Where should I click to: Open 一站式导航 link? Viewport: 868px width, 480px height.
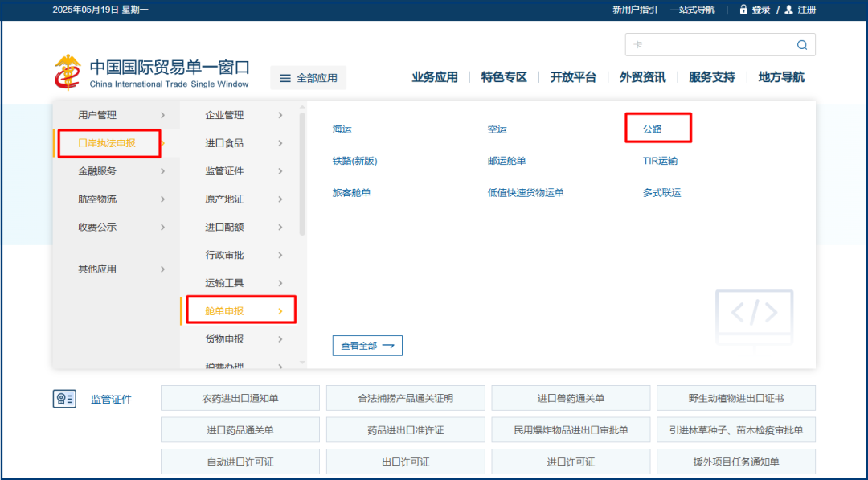[693, 10]
